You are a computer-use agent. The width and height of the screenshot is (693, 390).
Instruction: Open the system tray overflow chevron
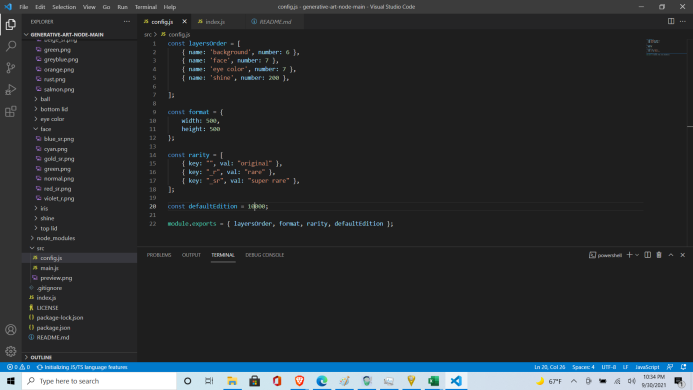click(573, 381)
